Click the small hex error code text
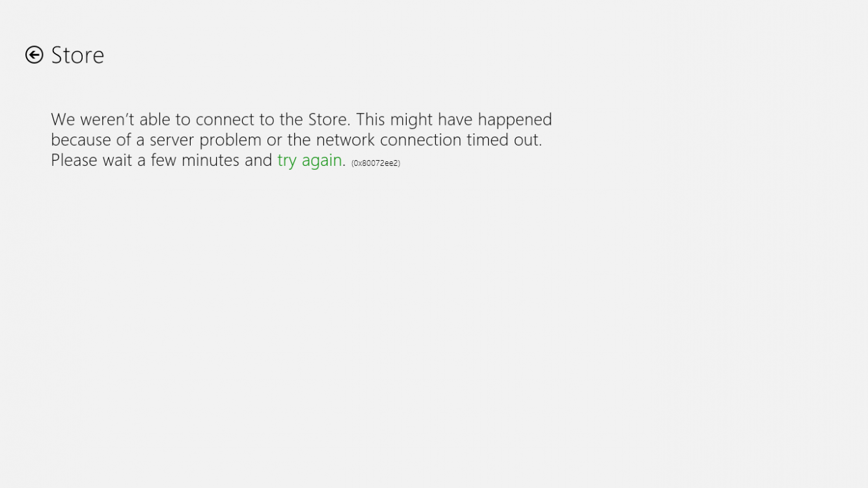 (375, 163)
